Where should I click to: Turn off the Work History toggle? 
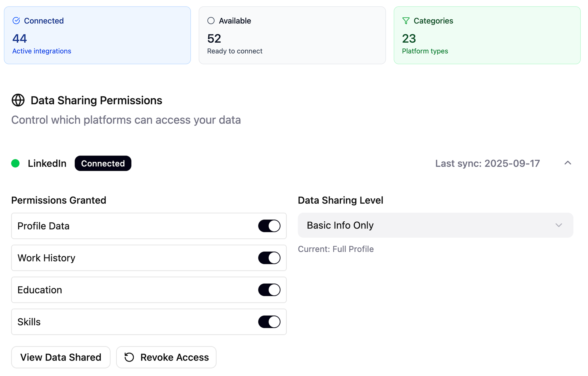tap(269, 258)
